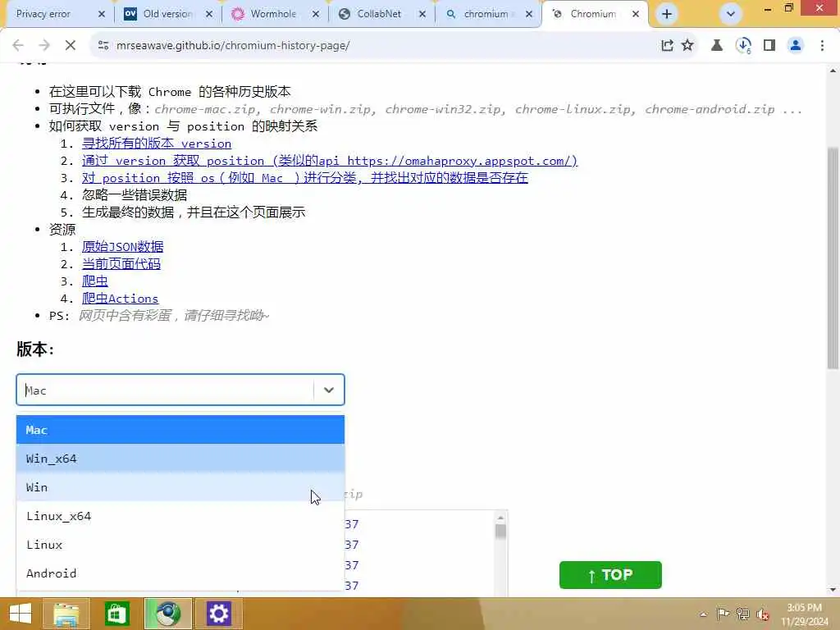Open link 对 position 按照 os 进行分类
The width and height of the screenshot is (840, 630).
pyautogui.click(x=305, y=178)
